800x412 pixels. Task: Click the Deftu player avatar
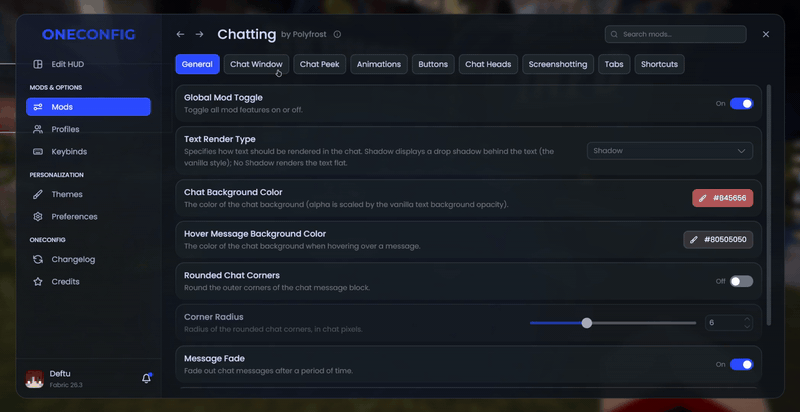point(35,379)
